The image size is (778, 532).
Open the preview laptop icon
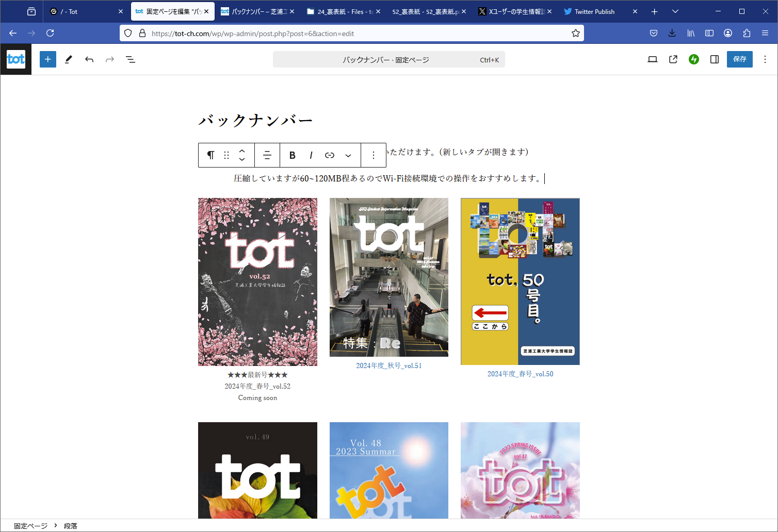click(x=652, y=59)
